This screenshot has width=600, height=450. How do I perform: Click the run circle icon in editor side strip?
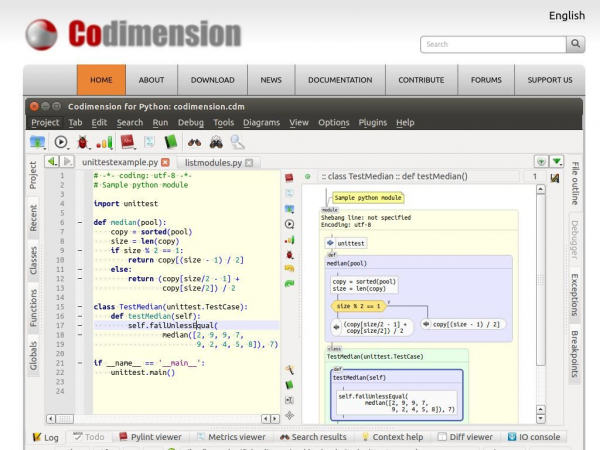tap(290, 224)
